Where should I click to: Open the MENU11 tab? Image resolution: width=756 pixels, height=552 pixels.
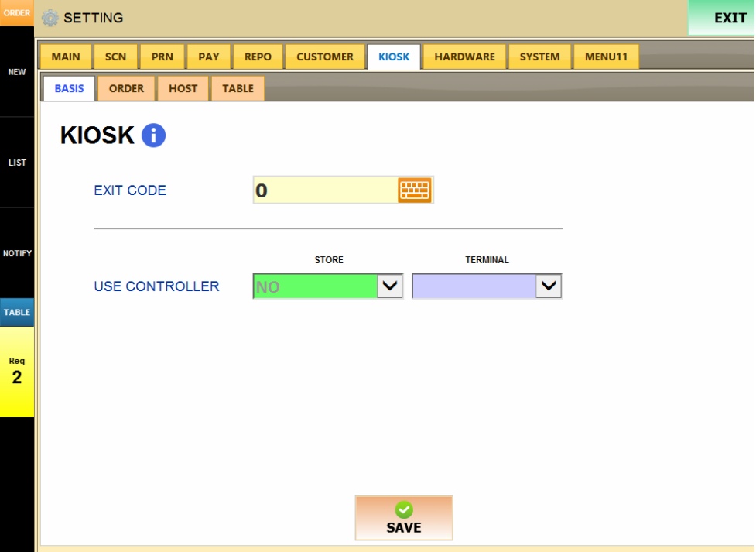click(606, 57)
